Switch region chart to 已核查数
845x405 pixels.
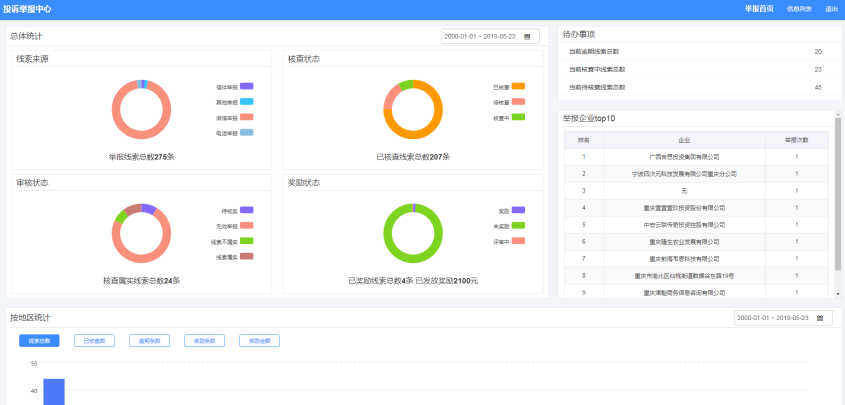click(x=94, y=340)
